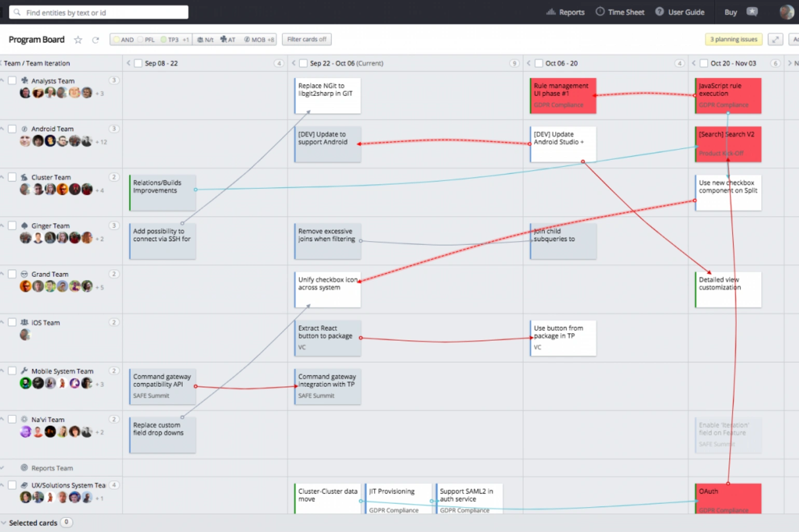Expand the Reports Team row
The width and height of the screenshot is (799, 532).
(x=3, y=468)
